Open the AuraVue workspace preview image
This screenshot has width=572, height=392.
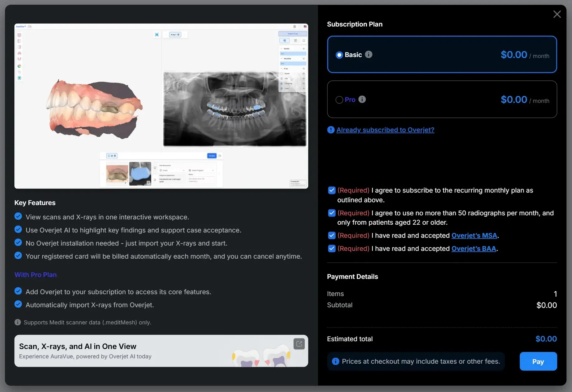click(161, 106)
